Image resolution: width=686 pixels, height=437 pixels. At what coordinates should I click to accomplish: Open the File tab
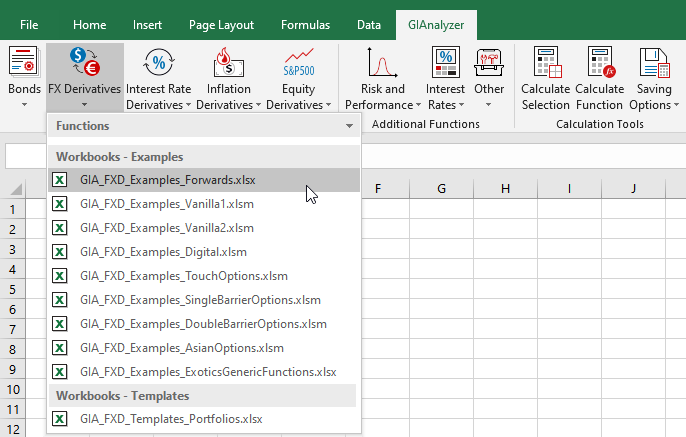pos(29,25)
